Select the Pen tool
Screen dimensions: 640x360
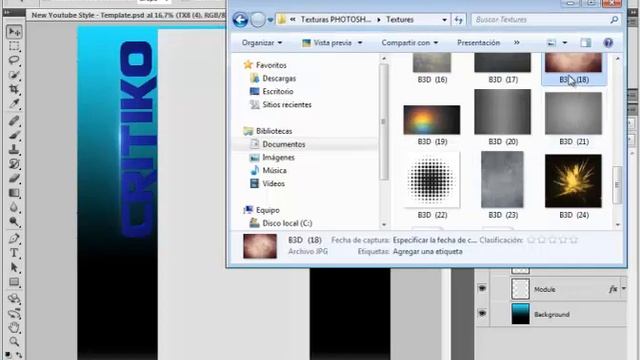tap(14, 238)
